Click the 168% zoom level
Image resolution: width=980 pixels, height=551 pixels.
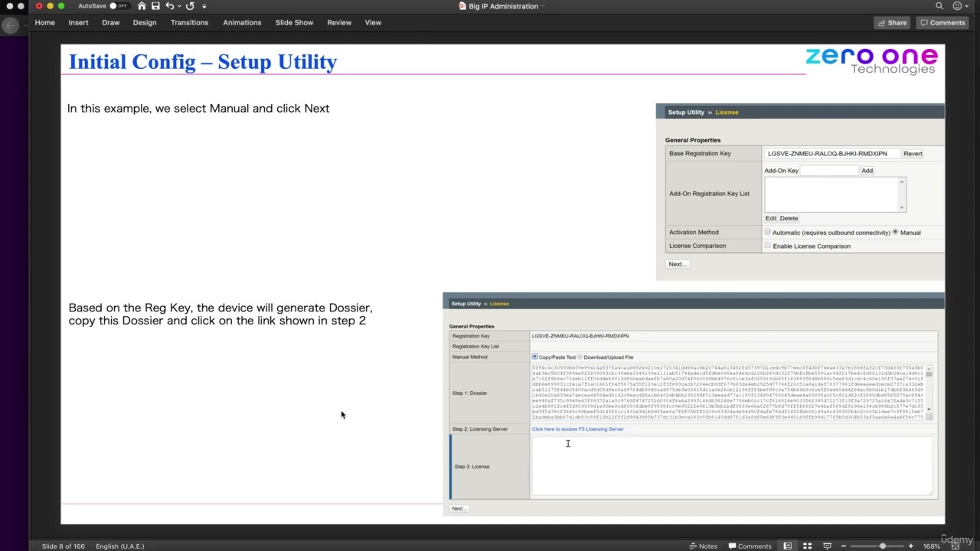click(931, 546)
